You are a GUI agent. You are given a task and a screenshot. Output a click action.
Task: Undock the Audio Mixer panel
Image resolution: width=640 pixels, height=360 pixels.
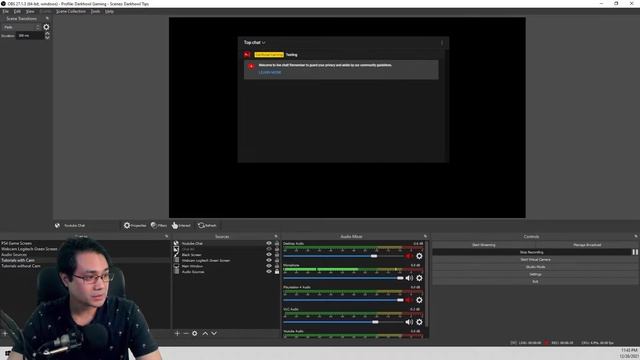point(425,236)
